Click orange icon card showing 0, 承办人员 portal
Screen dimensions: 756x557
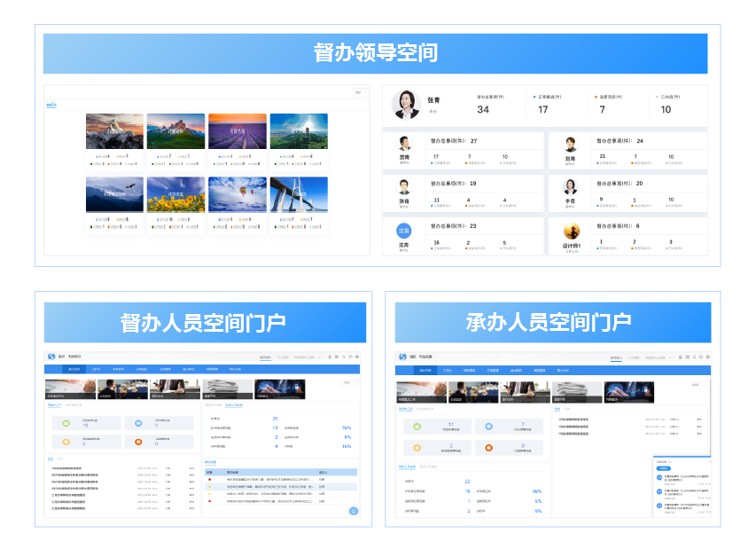pyautogui.click(x=509, y=448)
